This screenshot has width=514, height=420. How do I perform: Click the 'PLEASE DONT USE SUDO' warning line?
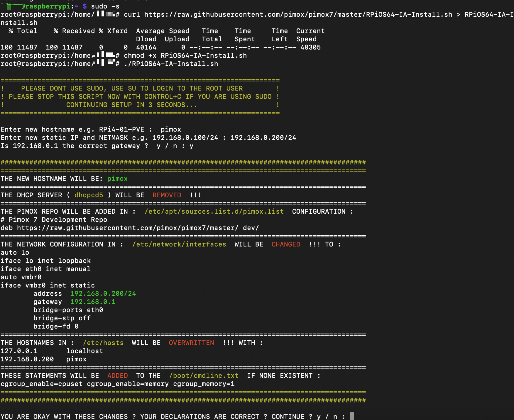click(140, 89)
